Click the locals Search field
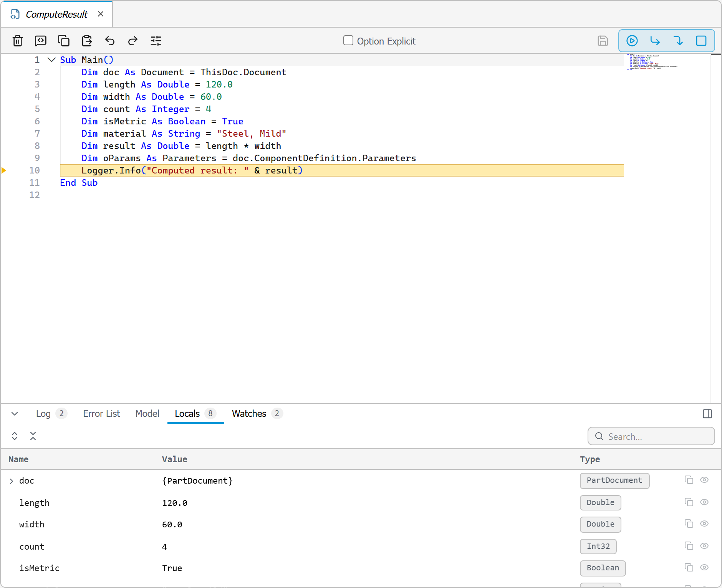Screen dimensions: 722x588 pos(651,436)
